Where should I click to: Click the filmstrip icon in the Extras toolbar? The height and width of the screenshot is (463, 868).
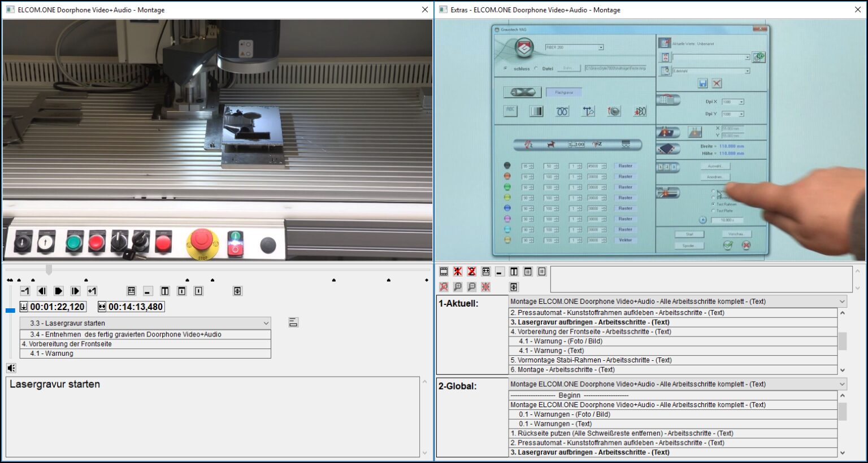tap(444, 272)
